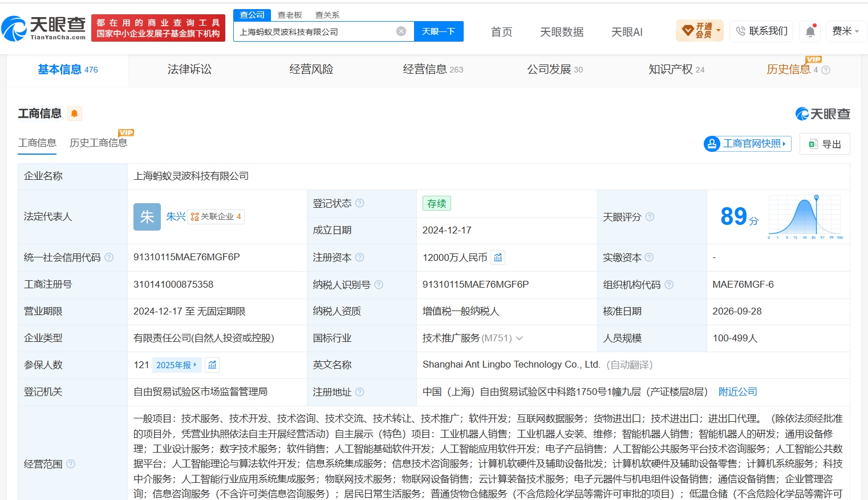Screen dimensions: 868x500
Task: Click the 朱 avatar of legal representative
Action: pos(147,217)
